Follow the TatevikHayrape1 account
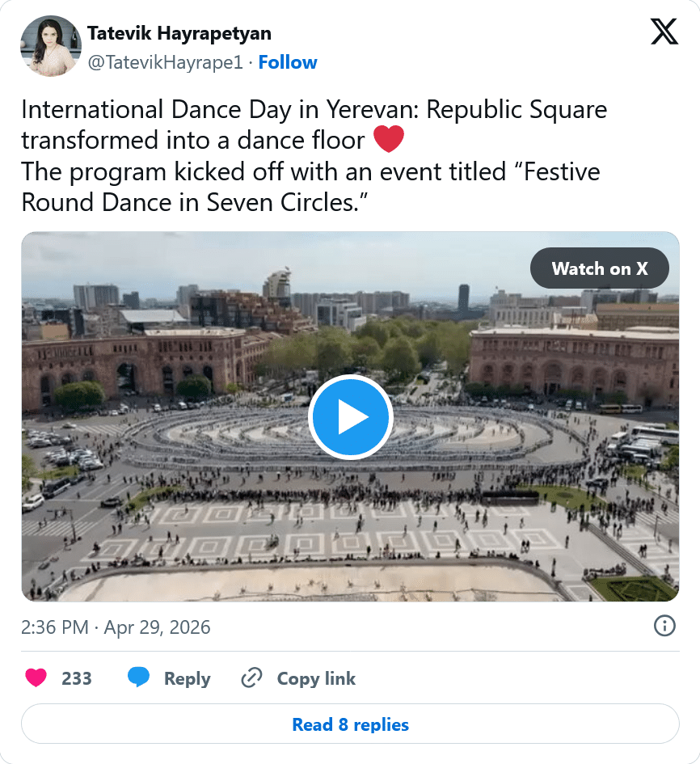700x764 pixels. pyautogui.click(x=288, y=62)
